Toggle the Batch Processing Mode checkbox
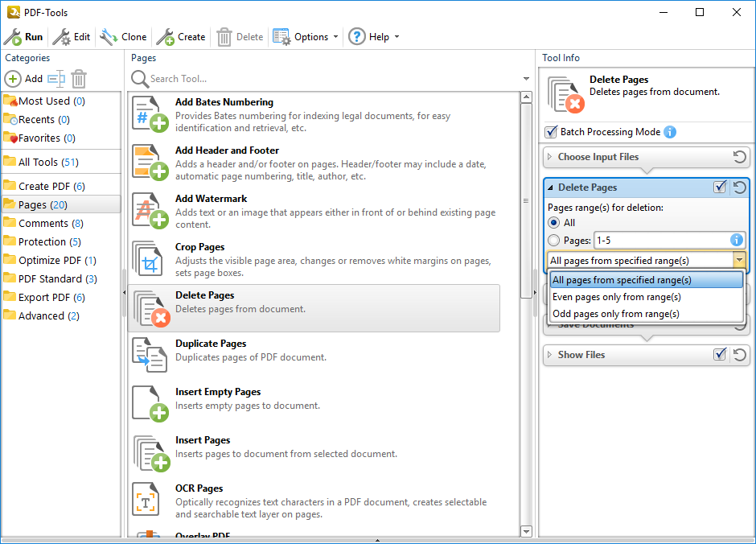Screen dimensions: 756x544 pyautogui.click(x=551, y=132)
